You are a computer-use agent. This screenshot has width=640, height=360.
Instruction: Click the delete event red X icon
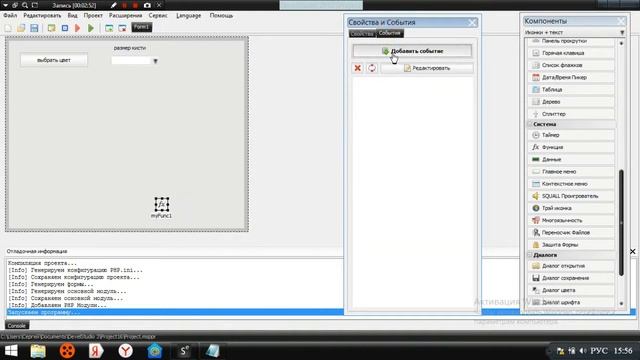pyautogui.click(x=358, y=68)
